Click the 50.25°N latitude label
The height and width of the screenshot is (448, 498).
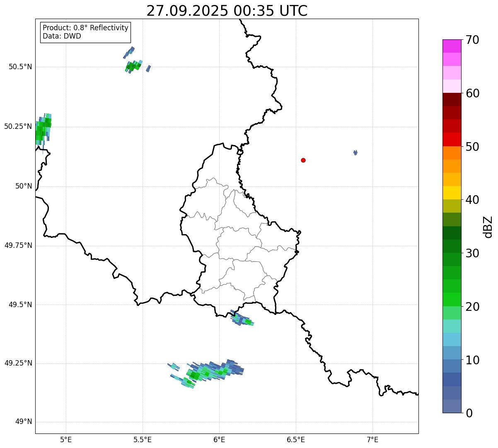(18, 126)
